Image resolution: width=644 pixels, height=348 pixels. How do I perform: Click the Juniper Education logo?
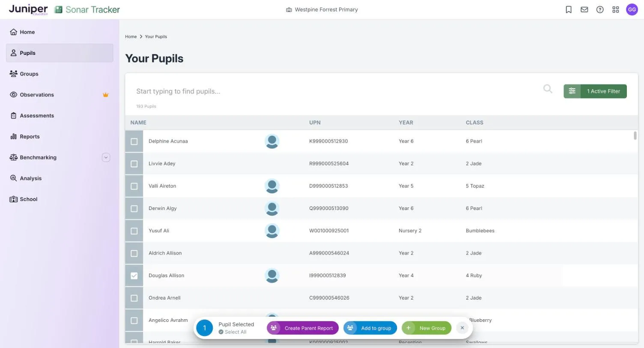pos(28,9)
